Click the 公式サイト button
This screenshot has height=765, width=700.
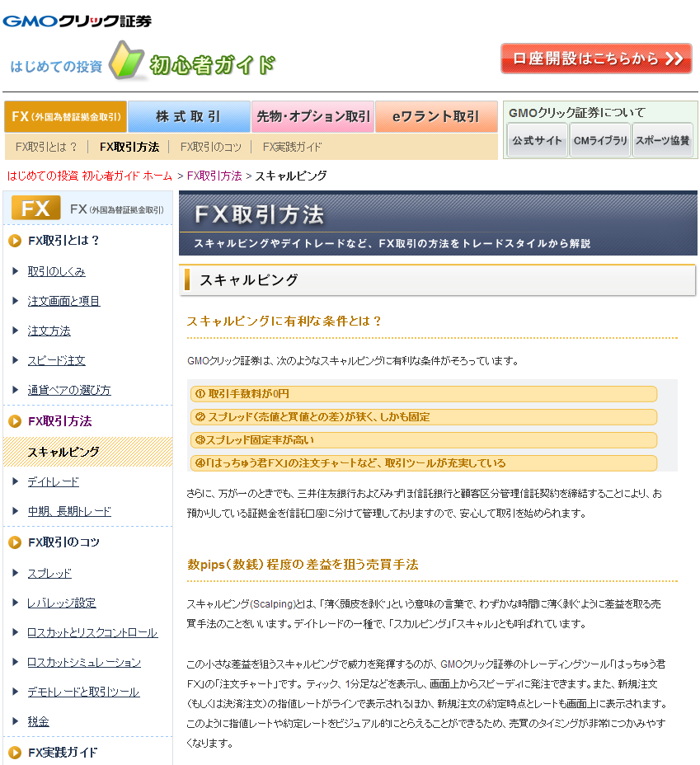537,140
